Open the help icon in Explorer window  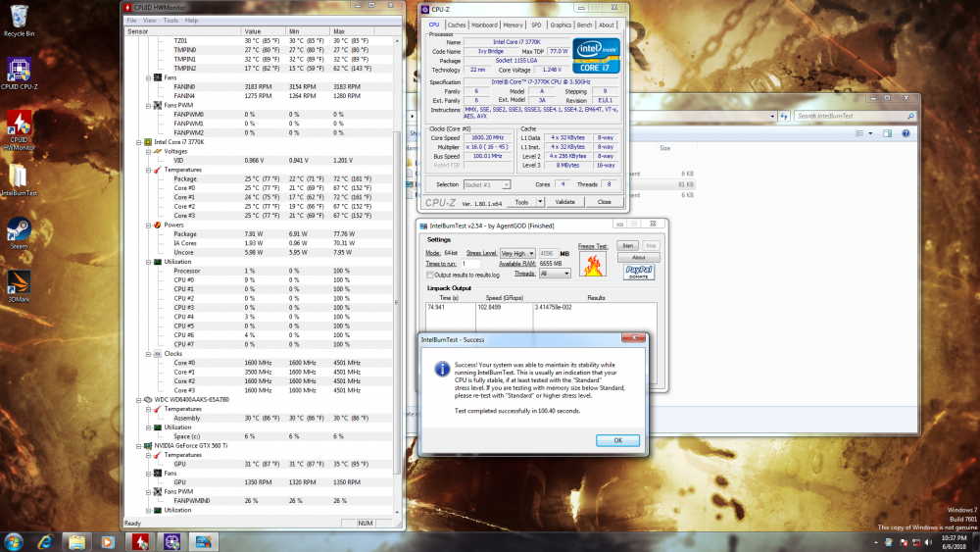(906, 133)
